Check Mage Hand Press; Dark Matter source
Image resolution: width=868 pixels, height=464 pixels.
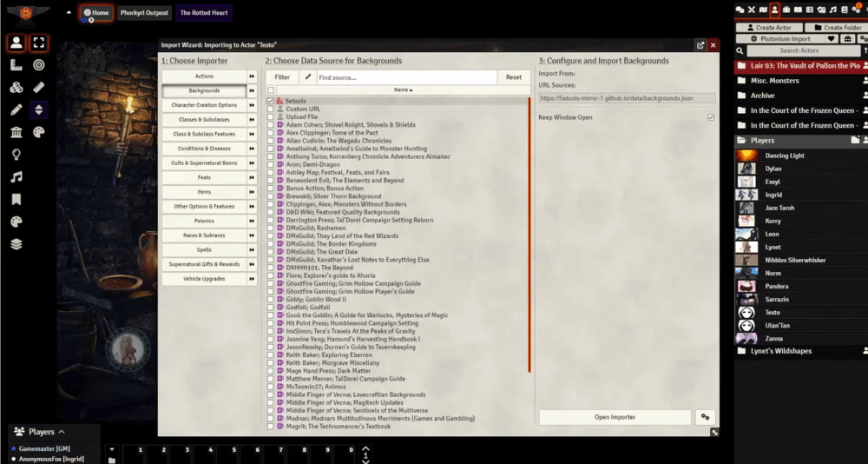(x=270, y=371)
